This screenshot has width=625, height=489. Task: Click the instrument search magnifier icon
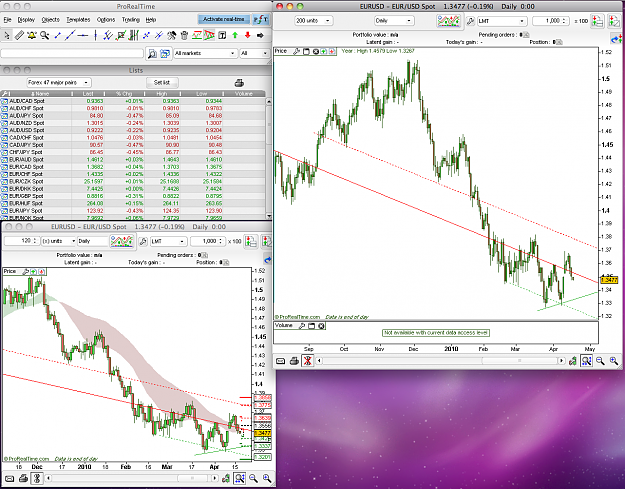pyautogui.click(x=152, y=53)
